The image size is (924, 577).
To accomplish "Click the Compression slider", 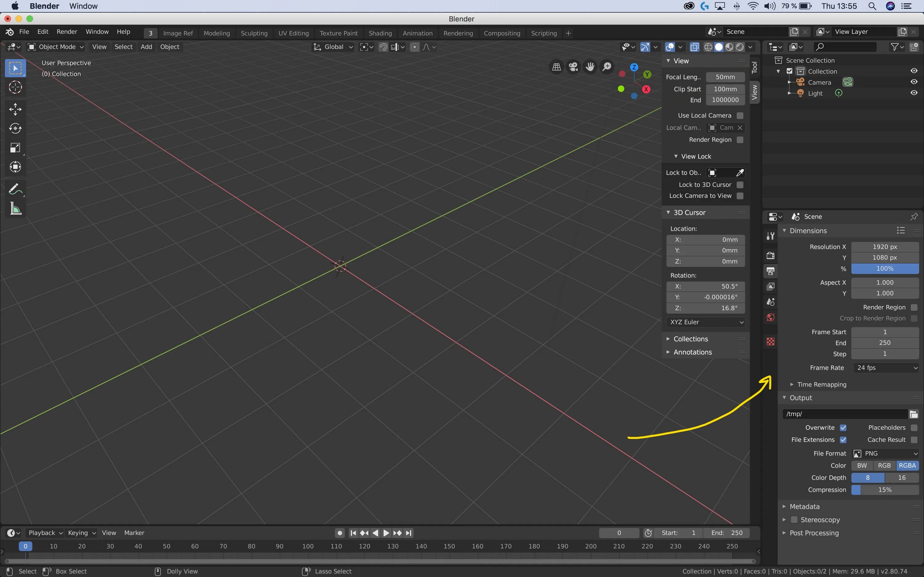I will [885, 490].
